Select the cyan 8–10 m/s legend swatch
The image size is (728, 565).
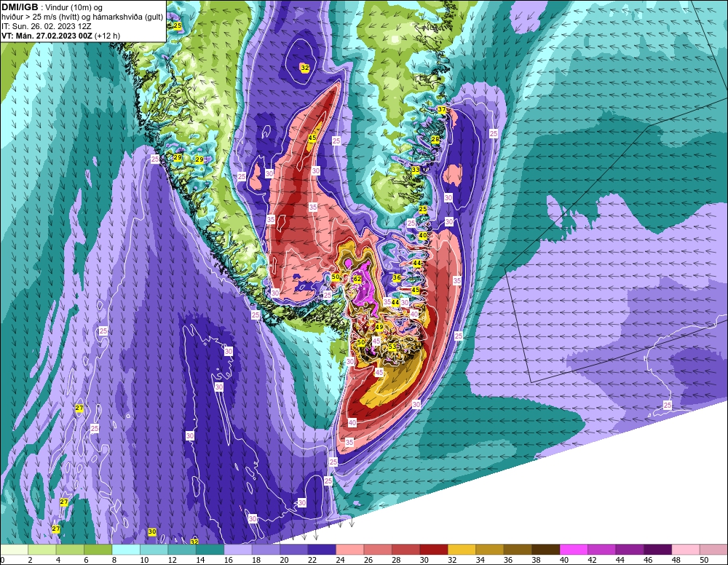[x=126, y=550]
